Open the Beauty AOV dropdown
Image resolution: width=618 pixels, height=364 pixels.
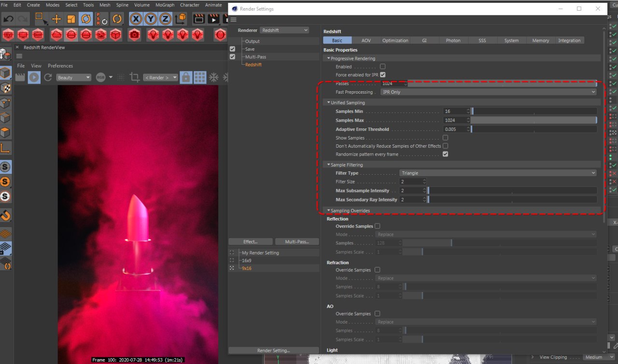pyautogui.click(x=73, y=77)
